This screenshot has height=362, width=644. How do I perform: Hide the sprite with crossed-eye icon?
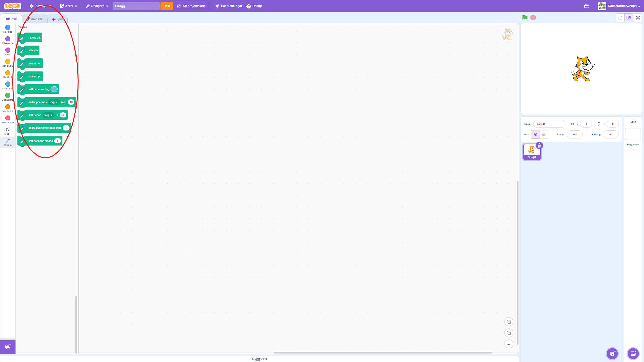click(x=544, y=134)
